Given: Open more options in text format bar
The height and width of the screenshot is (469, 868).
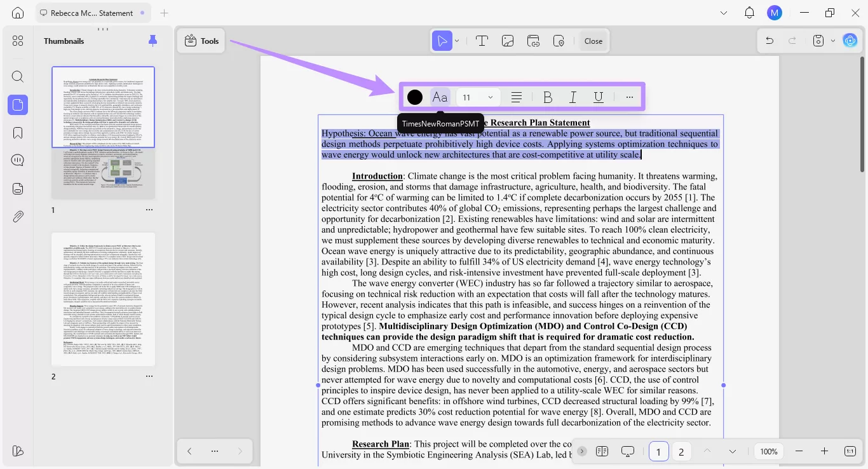Looking at the screenshot, I should click(629, 97).
